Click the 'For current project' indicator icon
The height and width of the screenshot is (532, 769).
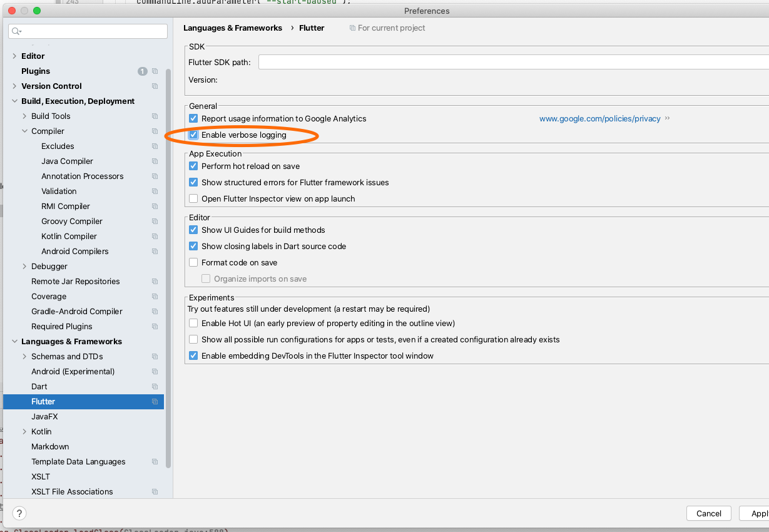point(352,28)
